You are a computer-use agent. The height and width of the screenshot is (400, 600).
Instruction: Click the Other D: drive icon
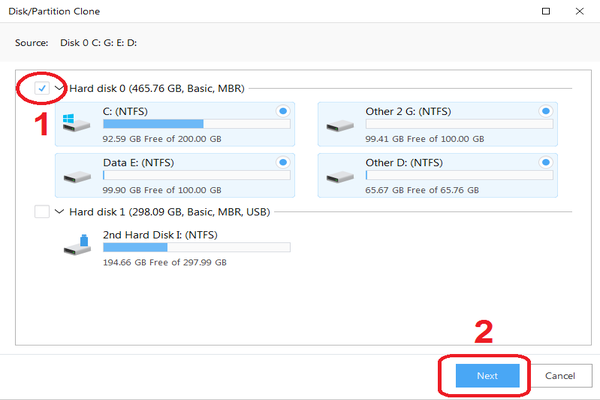coord(343,174)
